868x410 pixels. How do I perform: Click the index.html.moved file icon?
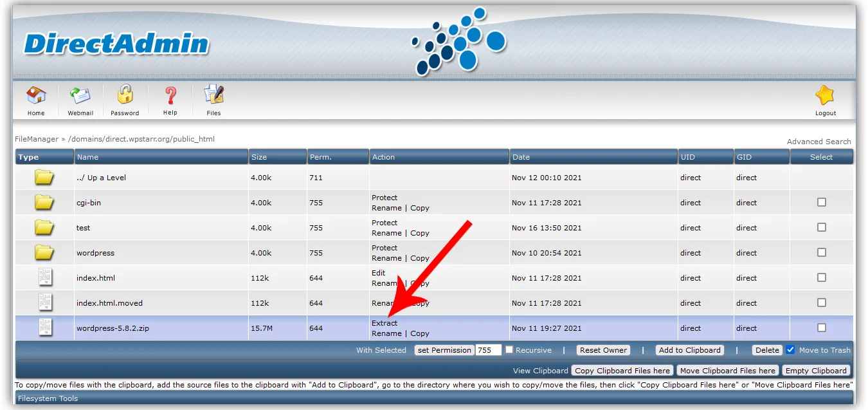click(x=44, y=303)
